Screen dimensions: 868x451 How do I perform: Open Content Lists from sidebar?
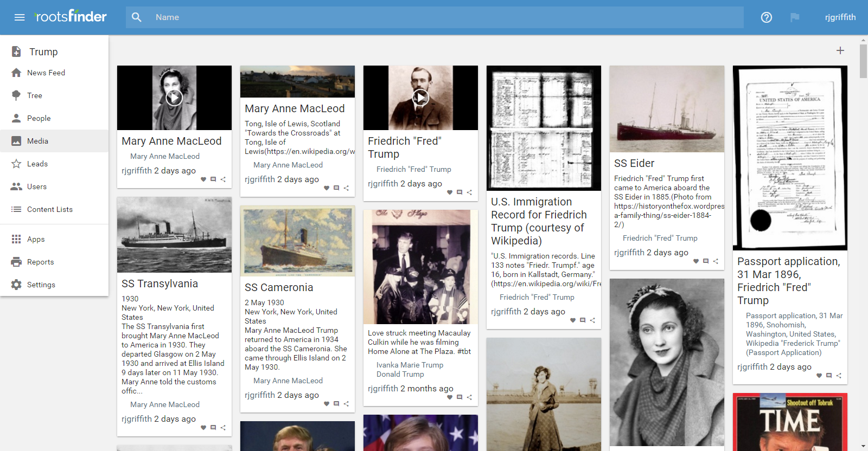pos(49,209)
